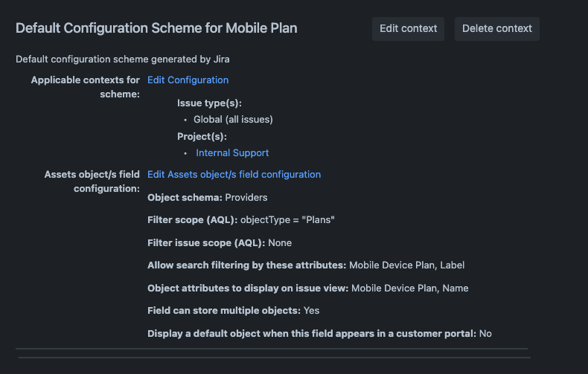Click the Field can store multiple objects row

233,311
